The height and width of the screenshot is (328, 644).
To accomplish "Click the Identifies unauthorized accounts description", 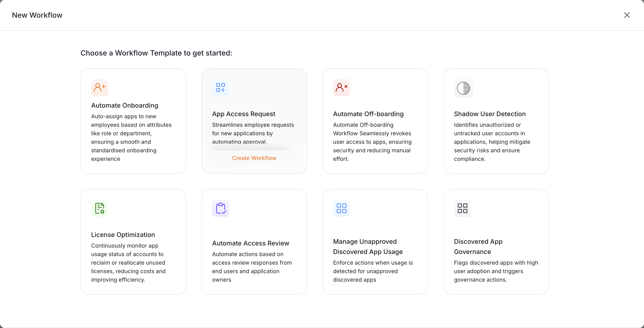I will [x=492, y=142].
